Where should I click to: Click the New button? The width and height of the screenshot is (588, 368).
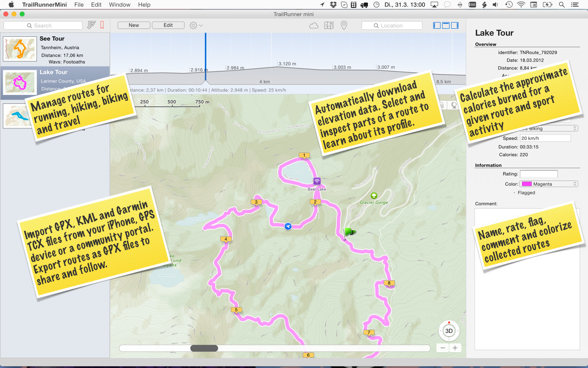point(134,25)
